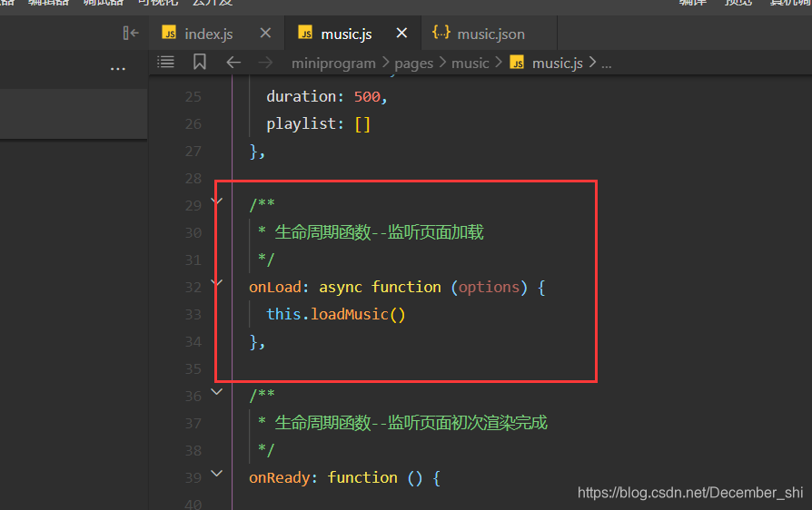Screen dimensions: 812x510
Task: Click the breadcrumb trailing ellipsis
Action: [607, 64]
